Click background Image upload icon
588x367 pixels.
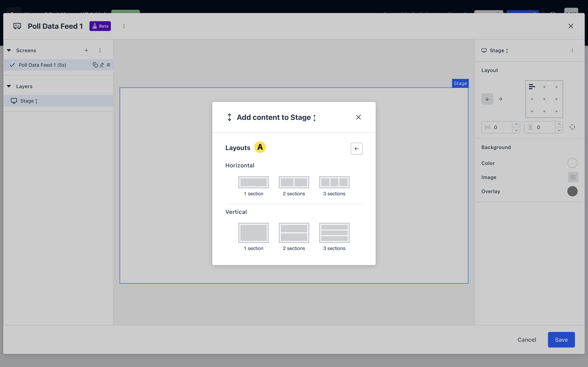pos(573,177)
